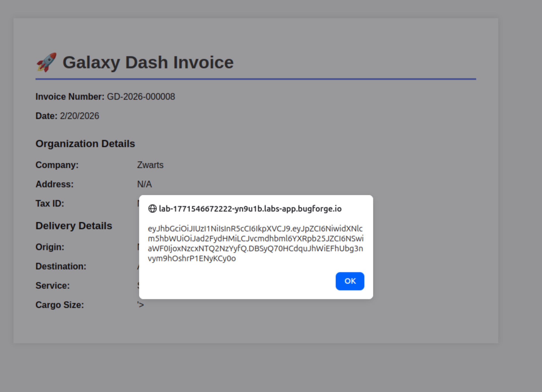Click the Address value N/A
This screenshot has height=392, width=542.
[144, 184]
